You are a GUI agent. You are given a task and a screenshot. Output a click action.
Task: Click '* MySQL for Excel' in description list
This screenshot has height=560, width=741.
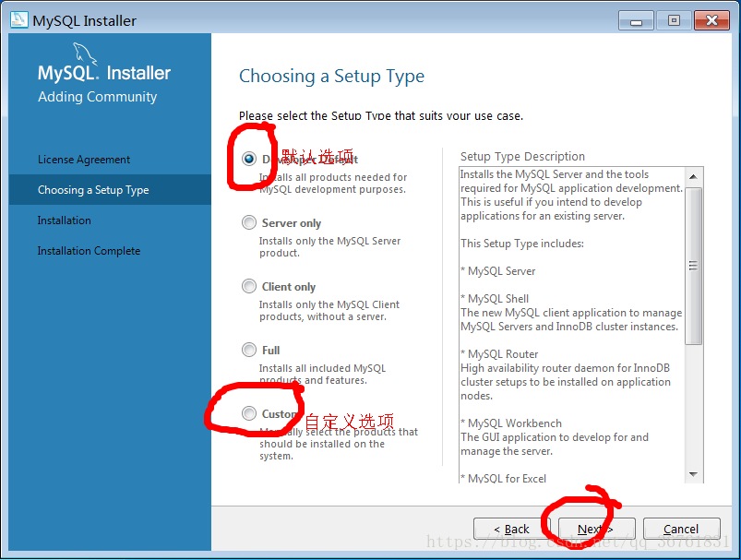(x=503, y=478)
